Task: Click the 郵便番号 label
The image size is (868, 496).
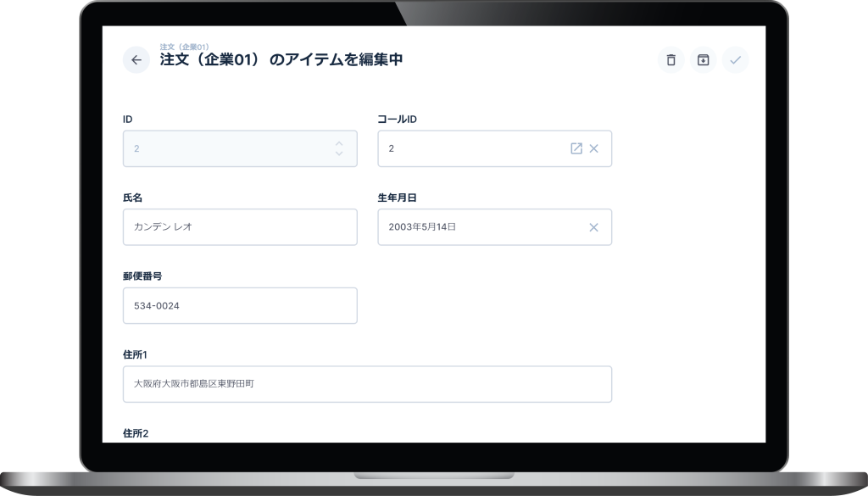Action: pyautogui.click(x=142, y=276)
